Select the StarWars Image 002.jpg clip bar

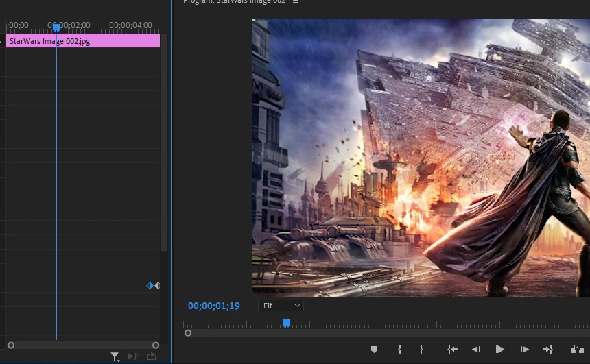coord(83,40)
